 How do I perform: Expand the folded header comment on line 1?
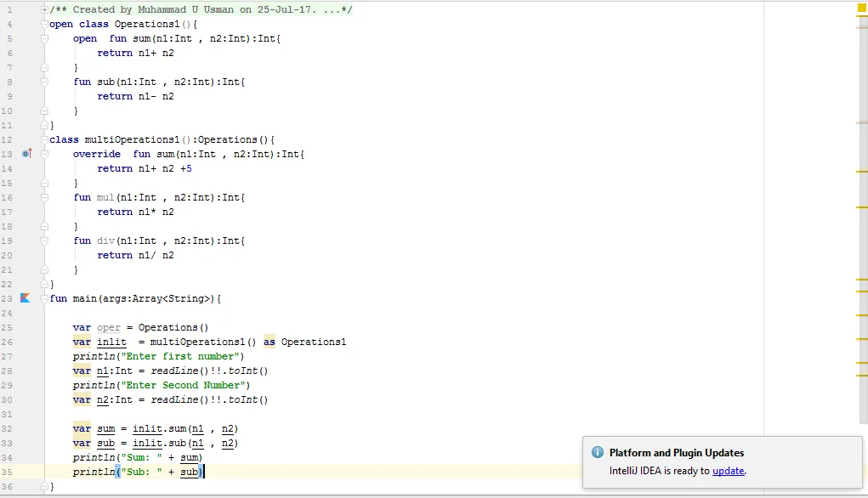[x=44, y=9]
